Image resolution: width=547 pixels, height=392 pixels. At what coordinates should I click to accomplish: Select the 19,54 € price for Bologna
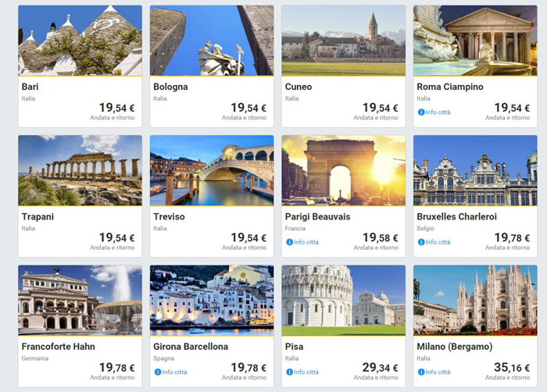click(248, 108)
